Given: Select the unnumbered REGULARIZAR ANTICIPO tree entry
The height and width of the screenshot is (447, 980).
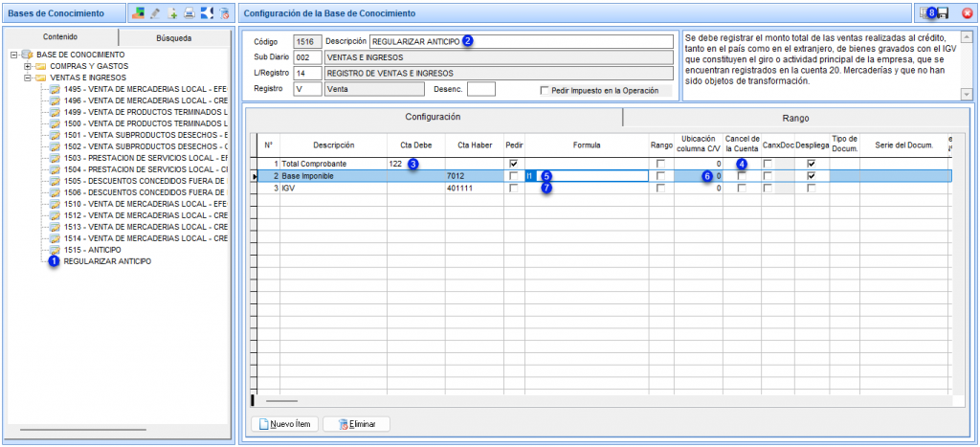Looking at the screenshot, I should pos(107,260).
